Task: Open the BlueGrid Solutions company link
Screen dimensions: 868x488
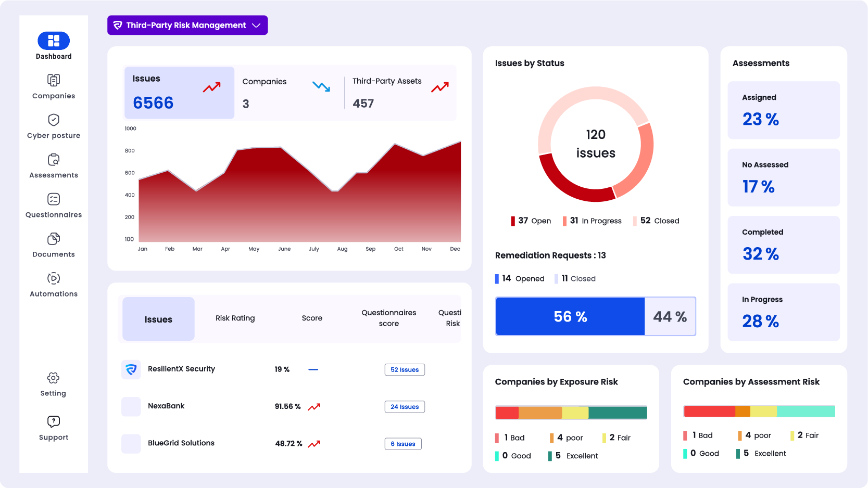Action: click(x=181, y=443)
